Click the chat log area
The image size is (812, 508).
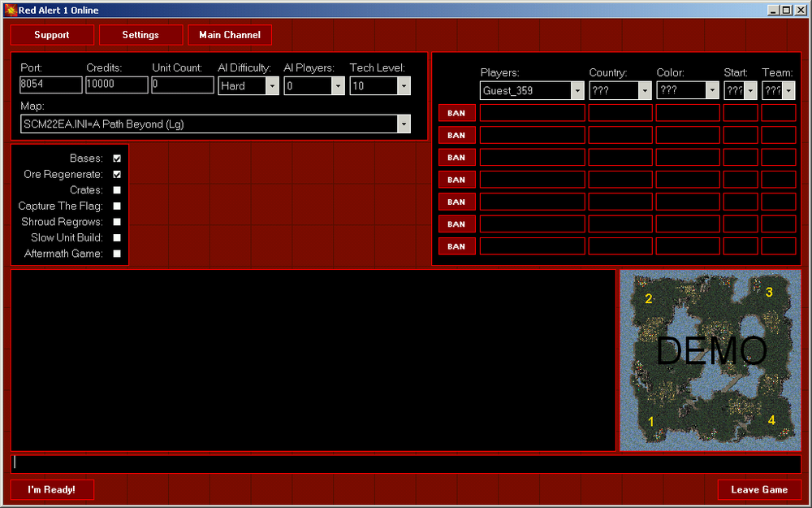click(313, 360)
